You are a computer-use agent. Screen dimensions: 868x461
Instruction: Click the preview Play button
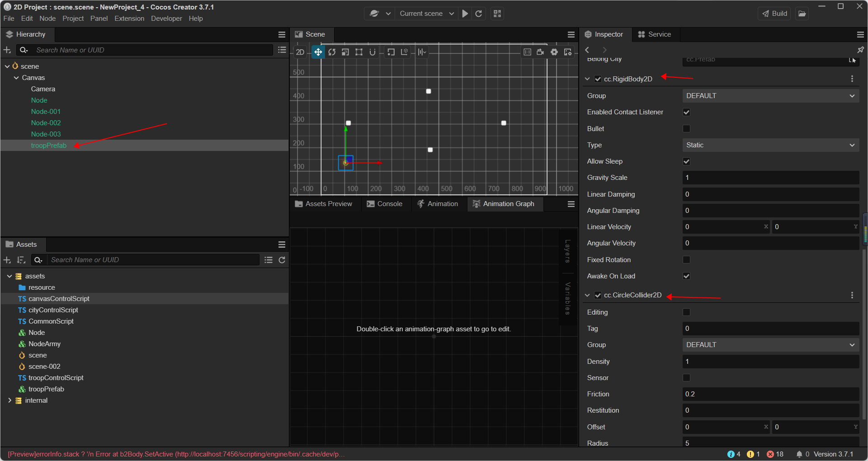pos(465,14)
